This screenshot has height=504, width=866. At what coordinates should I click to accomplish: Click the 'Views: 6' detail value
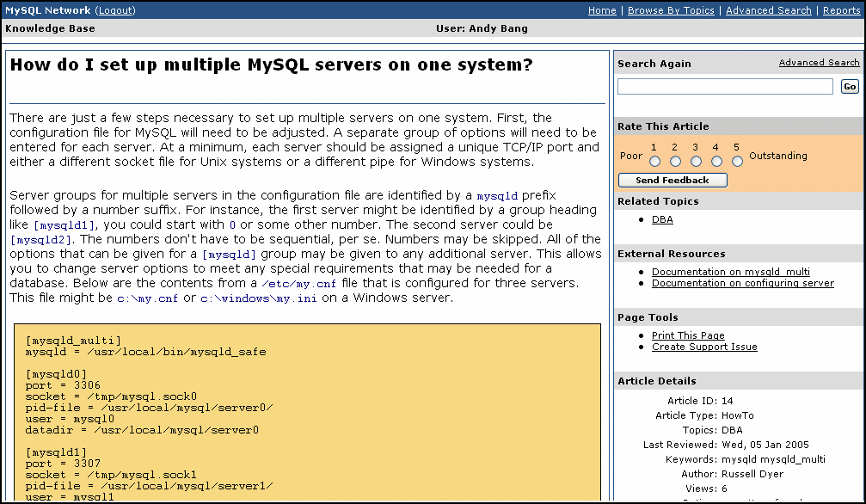point(706,489)
